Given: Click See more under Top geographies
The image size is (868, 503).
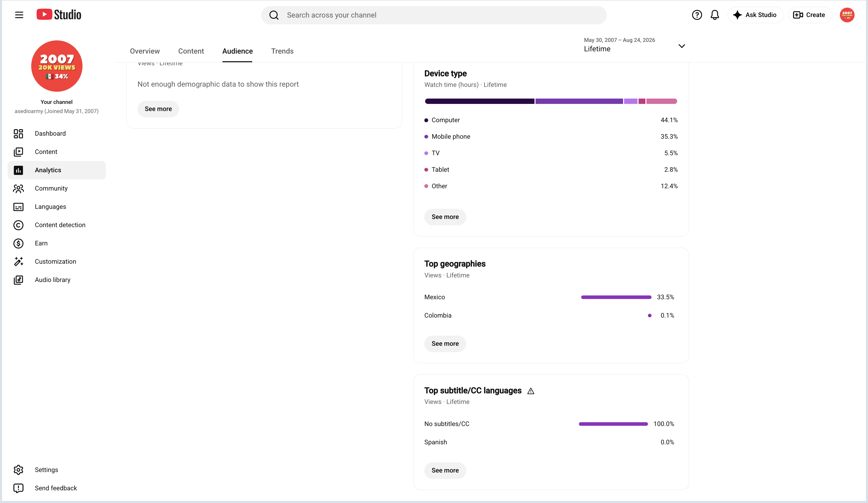Looking at the screenshot, I should click(445, 344).
